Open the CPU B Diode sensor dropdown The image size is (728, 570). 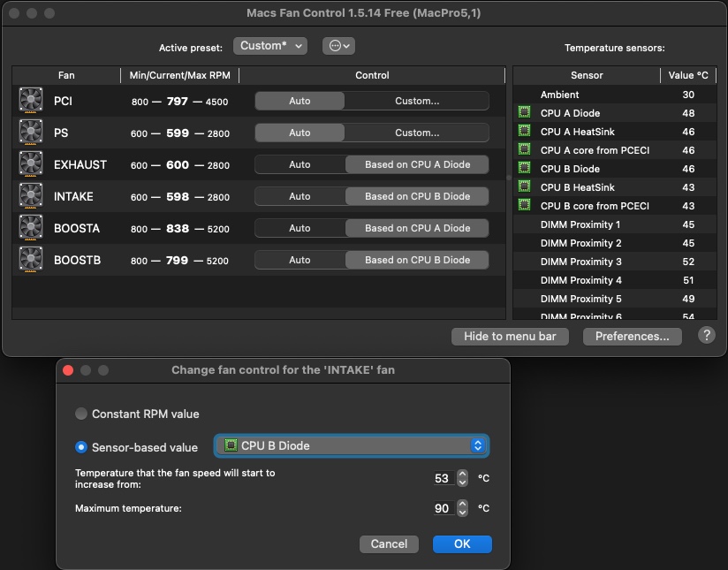(352, 445)
